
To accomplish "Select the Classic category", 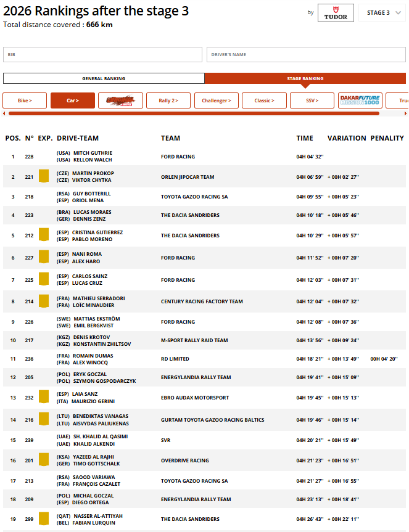I will point(264,100).
